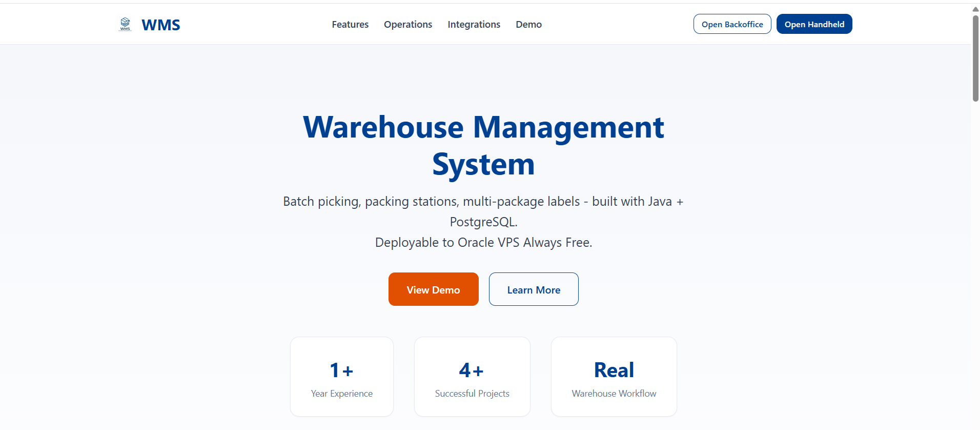Click the 'Deployable to Oracle VPS Always Free.' text
The width and height of the screenshot is (980, 430).
[483, 242]
